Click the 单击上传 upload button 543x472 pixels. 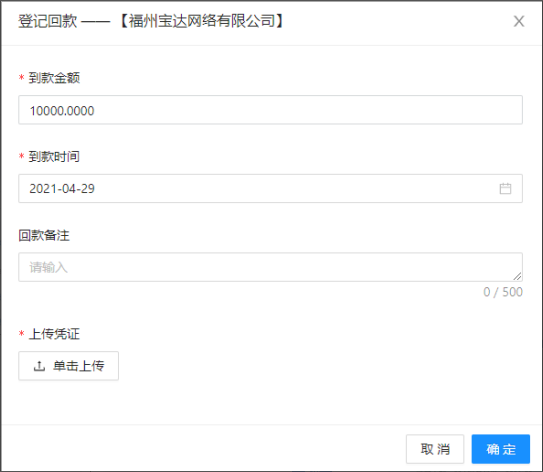pyautogui.click(x=69, y=366)
